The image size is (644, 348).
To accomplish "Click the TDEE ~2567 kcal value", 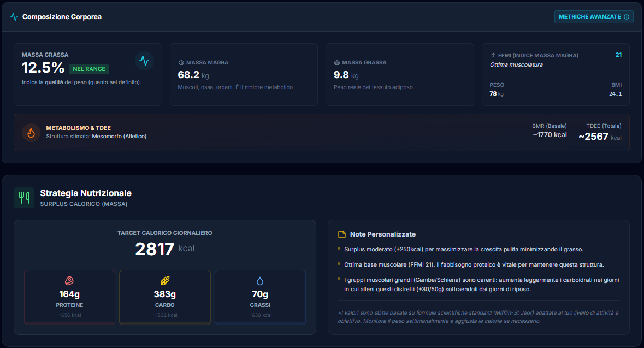I will (600, 137).
